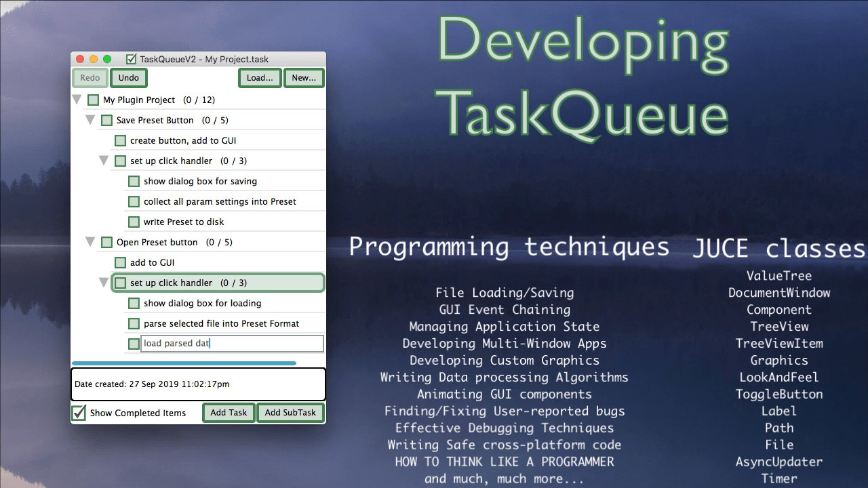Image resolution: width=868 pixels, height=488 pixels.
Task: Click the load parsed dat text field
Action: [x=232, y=344]
